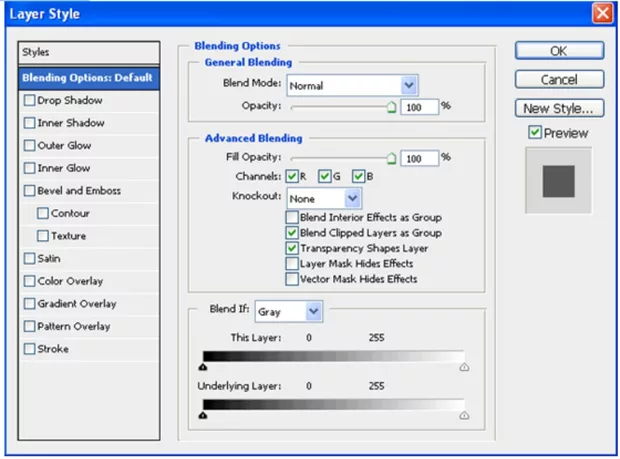Click the Opacity percentage input field
The image size is (620, 459).
pos(419,106)
